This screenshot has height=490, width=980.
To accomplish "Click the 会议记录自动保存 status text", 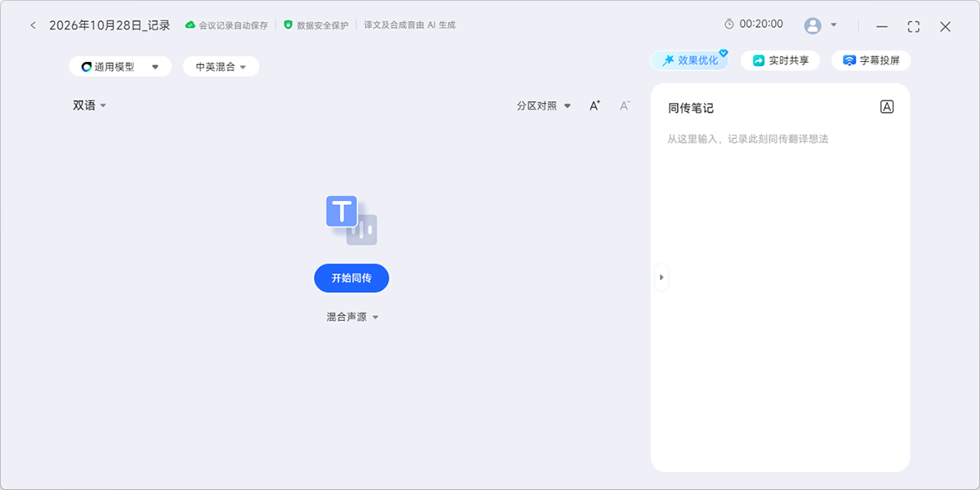I will (x=233, y=25).
